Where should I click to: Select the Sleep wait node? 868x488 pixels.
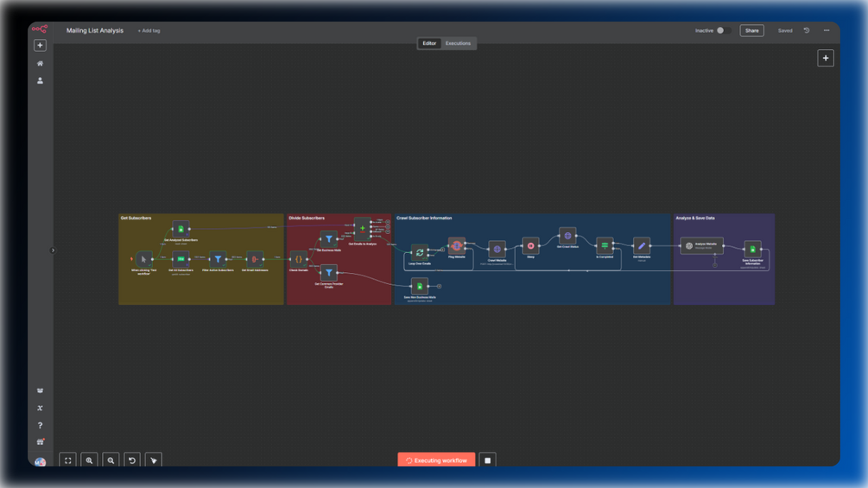point(531,245)
